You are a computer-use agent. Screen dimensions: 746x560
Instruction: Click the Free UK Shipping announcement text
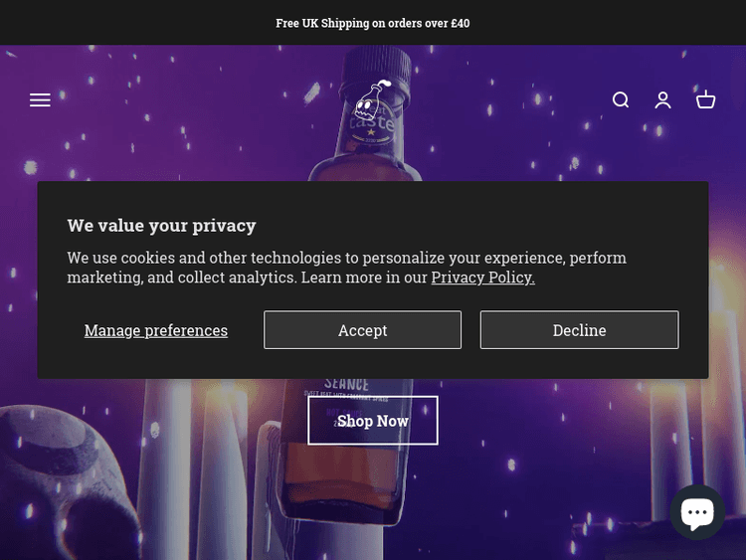pos(373,23)
